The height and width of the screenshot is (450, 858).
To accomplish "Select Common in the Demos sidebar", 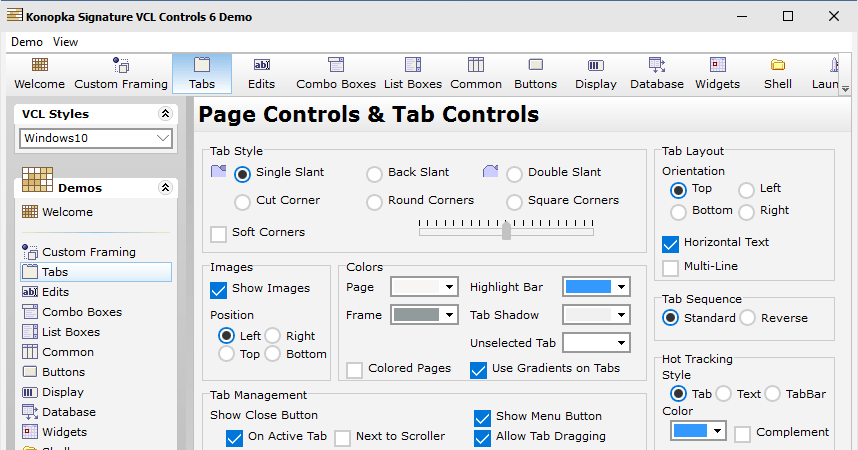I will (x=57, y=352).
